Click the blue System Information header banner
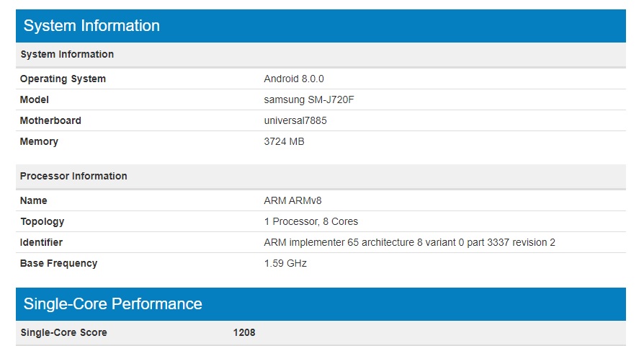The image size is (644, 346). [x=321, y=26]
